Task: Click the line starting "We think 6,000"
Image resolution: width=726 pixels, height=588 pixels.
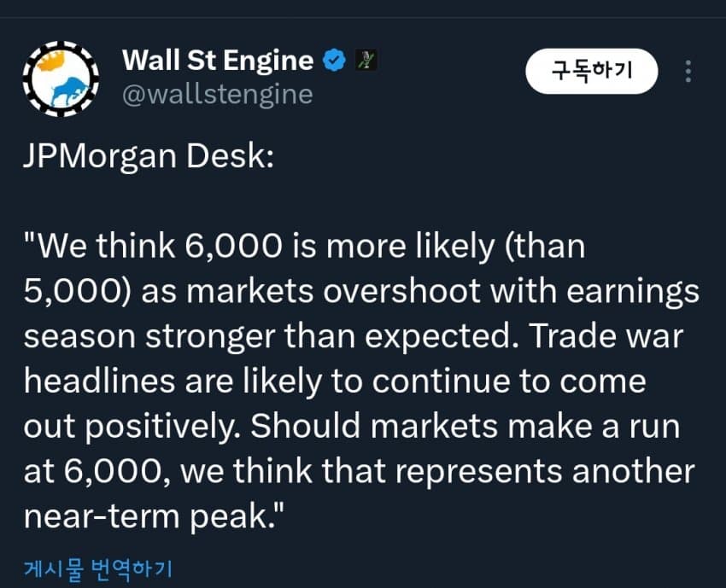Action: (x=305, y=246)
